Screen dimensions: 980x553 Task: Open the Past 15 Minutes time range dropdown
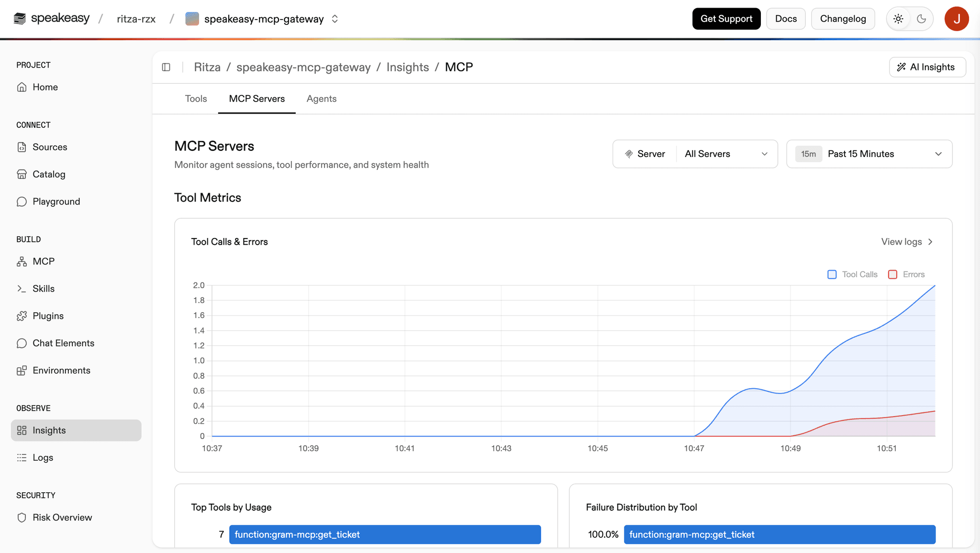[x=869, y=154]
